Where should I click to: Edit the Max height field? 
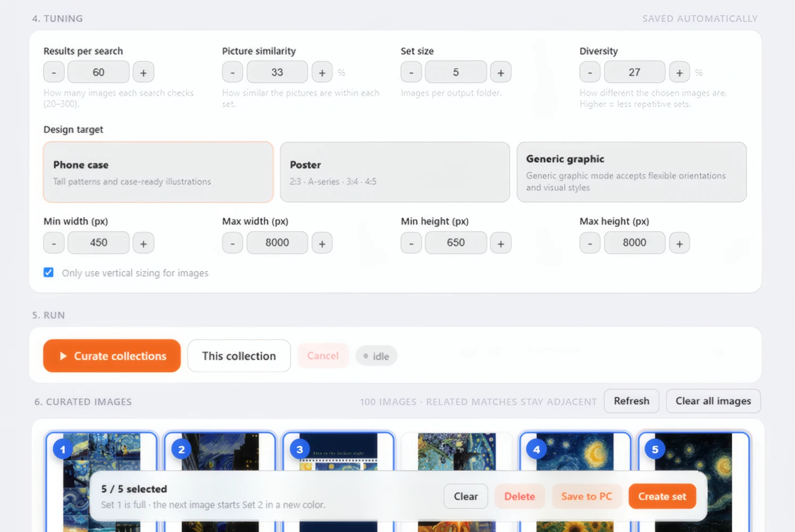click(635, 243)
